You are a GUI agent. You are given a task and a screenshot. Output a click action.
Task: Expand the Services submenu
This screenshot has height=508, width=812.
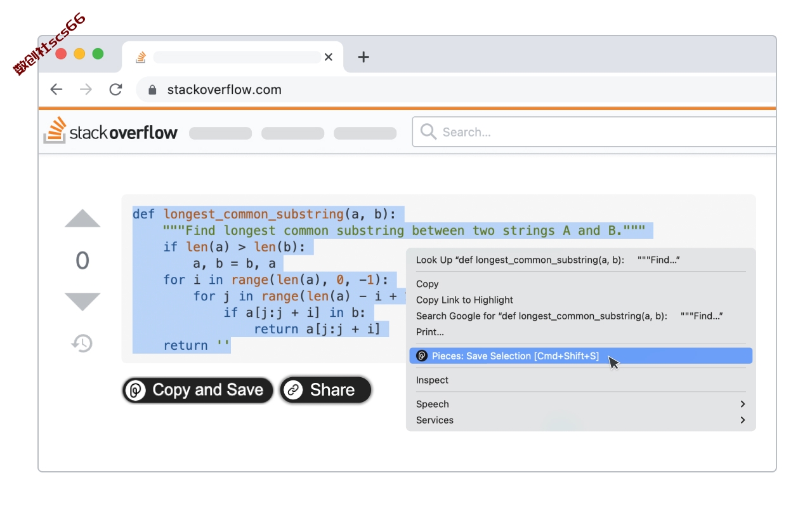[580, 420]
